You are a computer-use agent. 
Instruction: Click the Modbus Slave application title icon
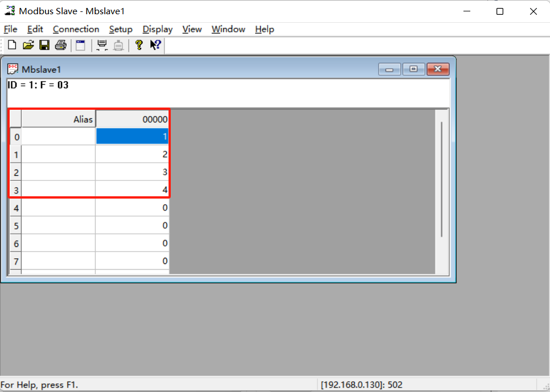coord(10,11)
